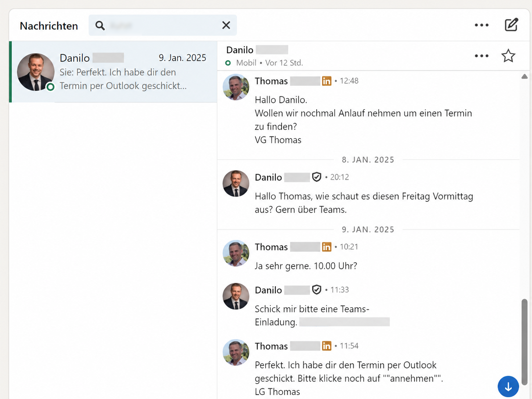Jump to latest message with blue arrow
This screenshot has width=532, height=399.
[x=508, y=386]
